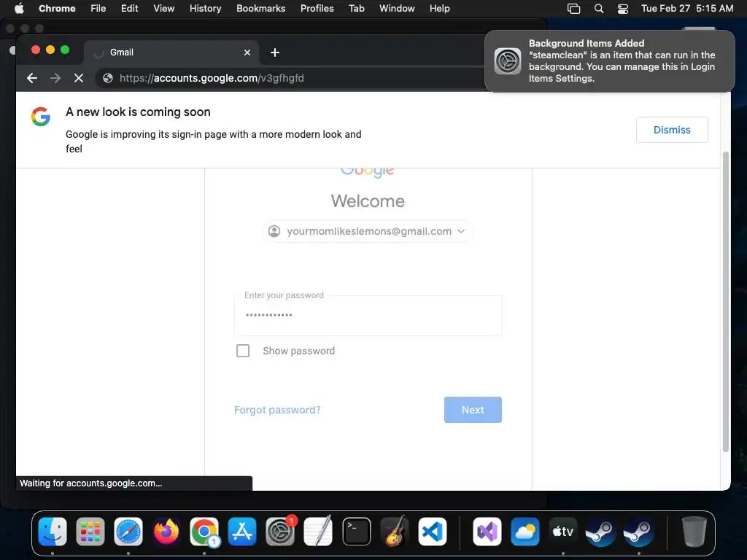Open the Trash in the Dock
This screenshot has width=747, height=560.
[694, 532]
